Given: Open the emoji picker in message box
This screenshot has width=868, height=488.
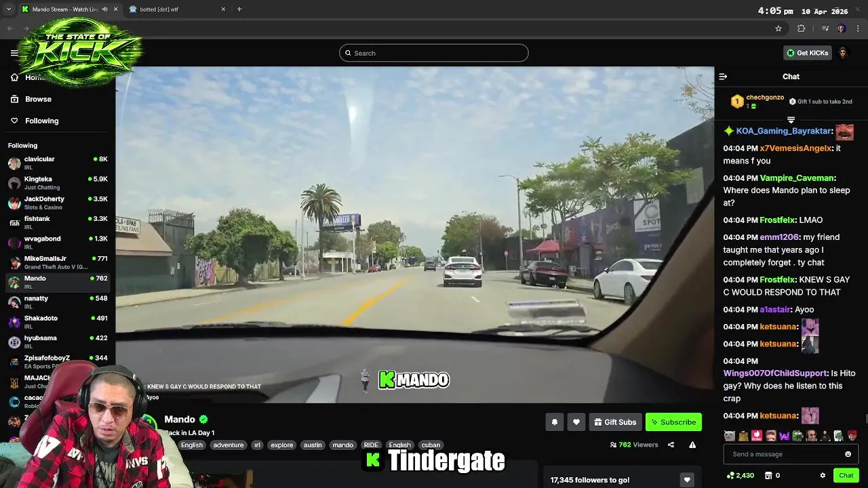Looking at the screenshot, I should click(x=848, y=454).
